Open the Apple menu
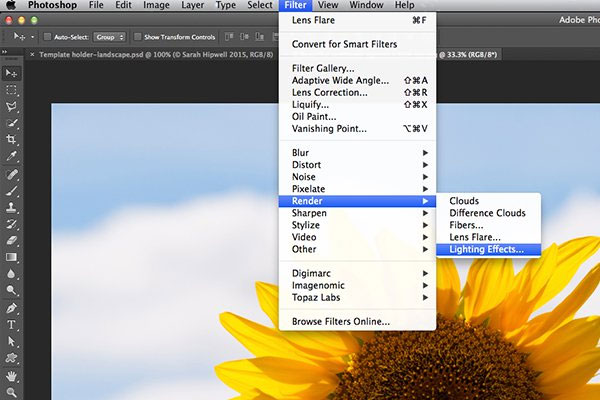600x400 pixels. 11,5
